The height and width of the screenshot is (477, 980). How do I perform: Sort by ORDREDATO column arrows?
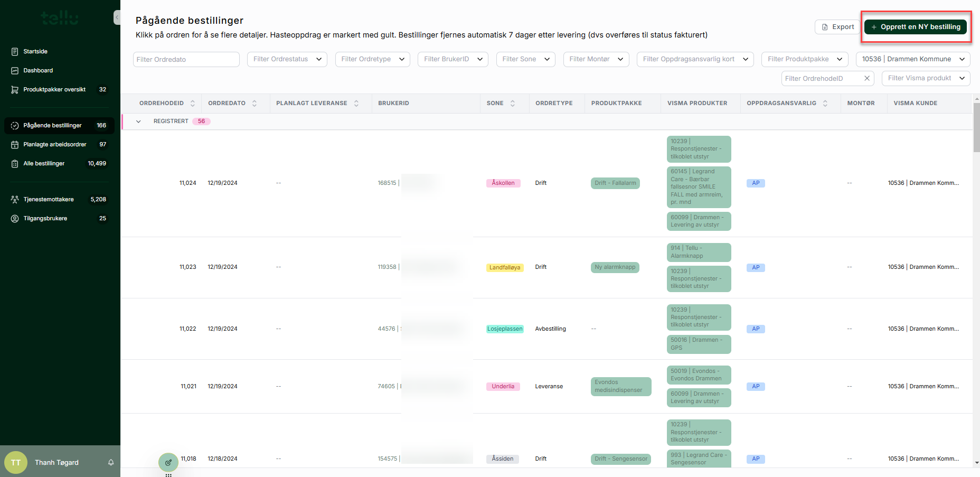click(255, 104)
